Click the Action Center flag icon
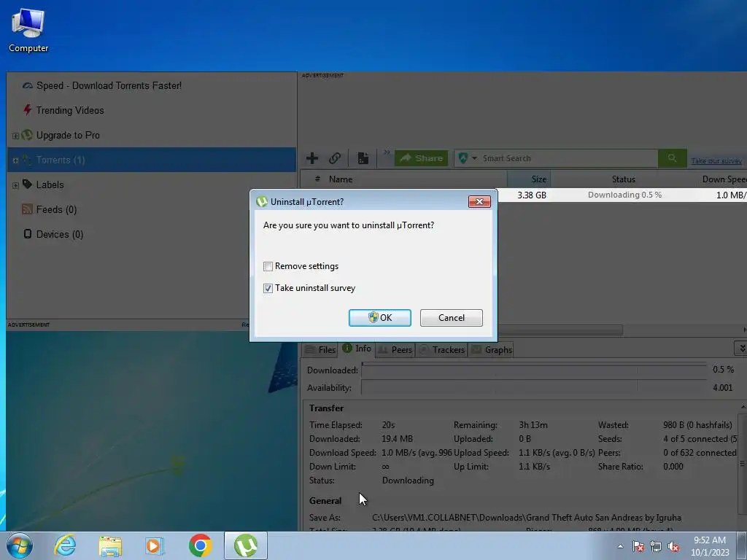This screenshot has height=560, width=747. 638,546
